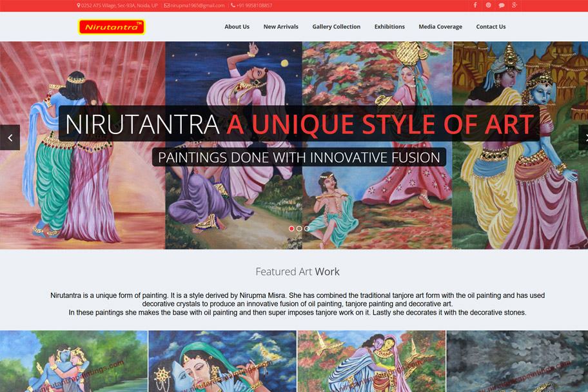Click the Nirutantra logo

point(112,27)
